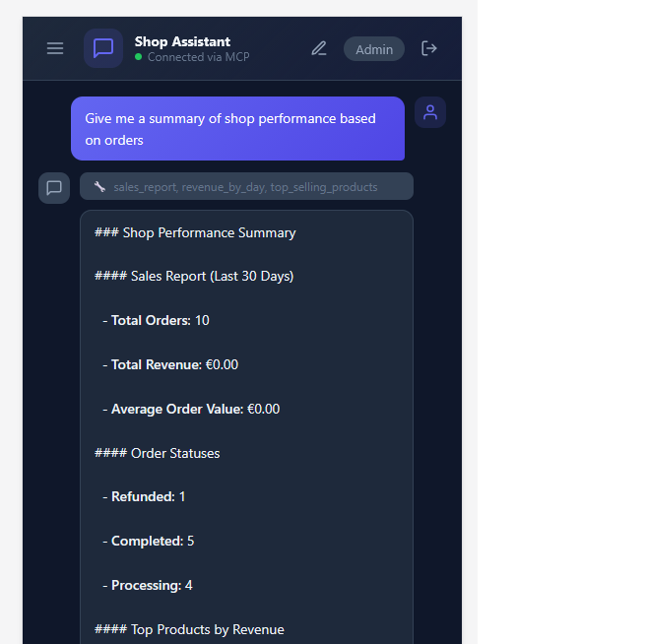
Task: Select the Total Revenue line
Action: pos(174,364)
